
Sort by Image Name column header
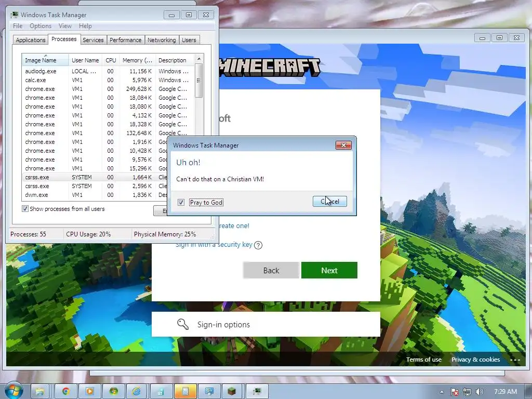tap(46, 60)
